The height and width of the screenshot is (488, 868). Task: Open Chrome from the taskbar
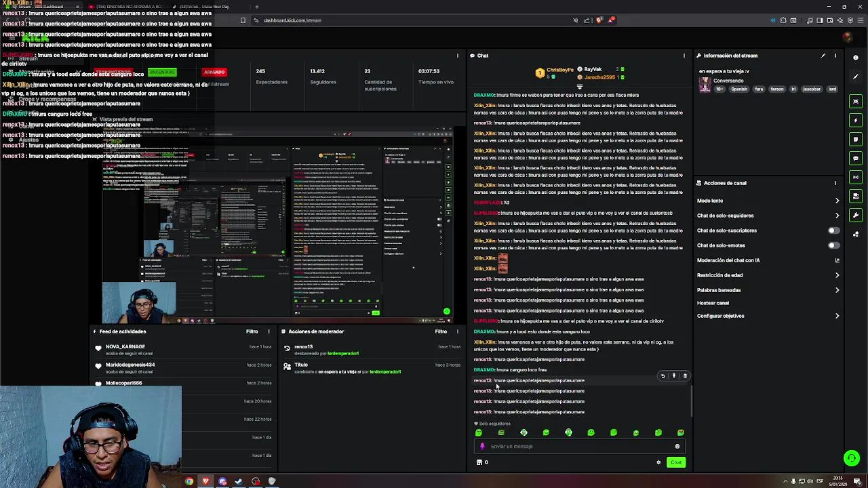tap(189, 482)
